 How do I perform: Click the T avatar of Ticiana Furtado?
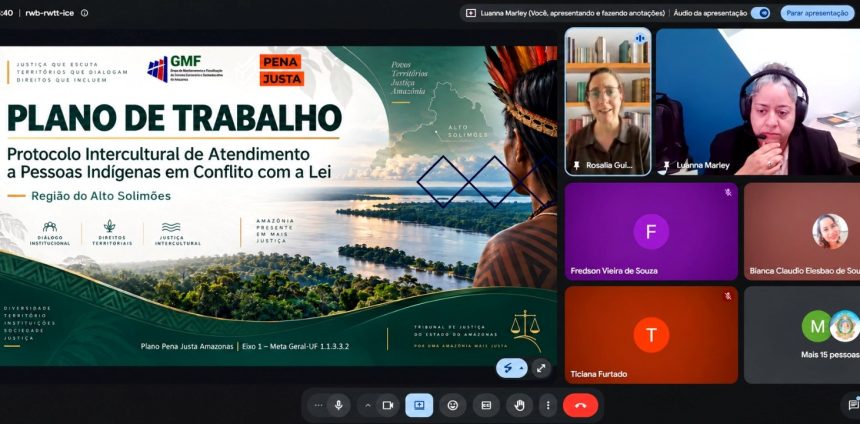[651, 335]
